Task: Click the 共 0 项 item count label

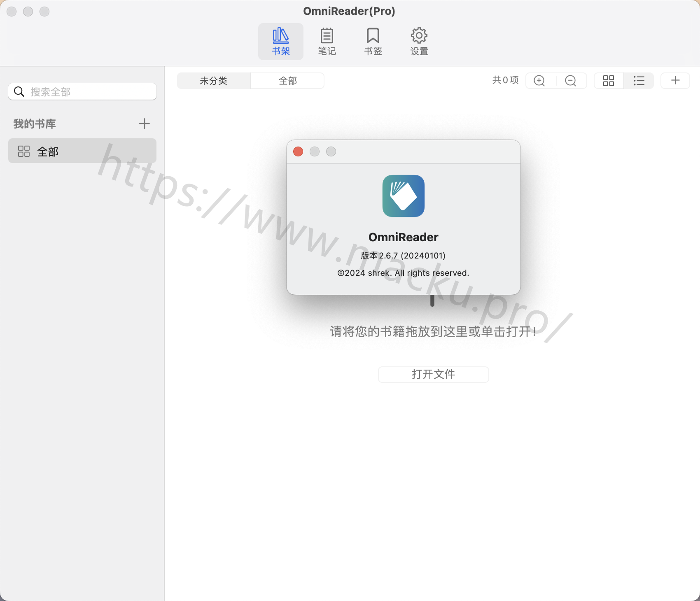Action: pyautogui.click(x=506, y=80)
